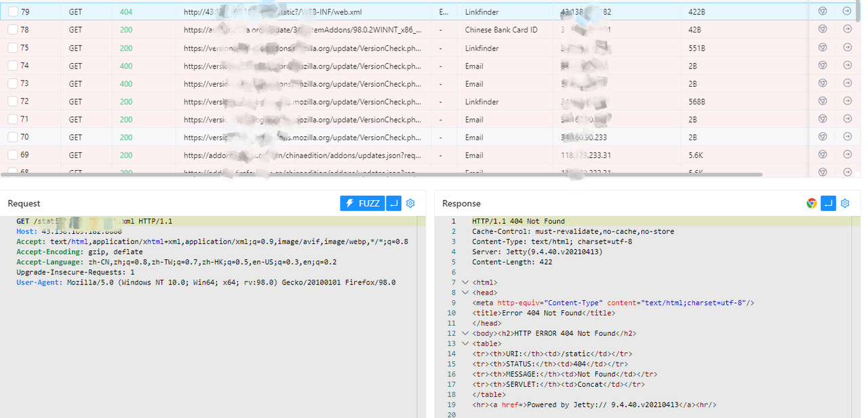The image size is (868, 418).
Task: Toggle word wrap in Response panel
Action: pos(828,203)
